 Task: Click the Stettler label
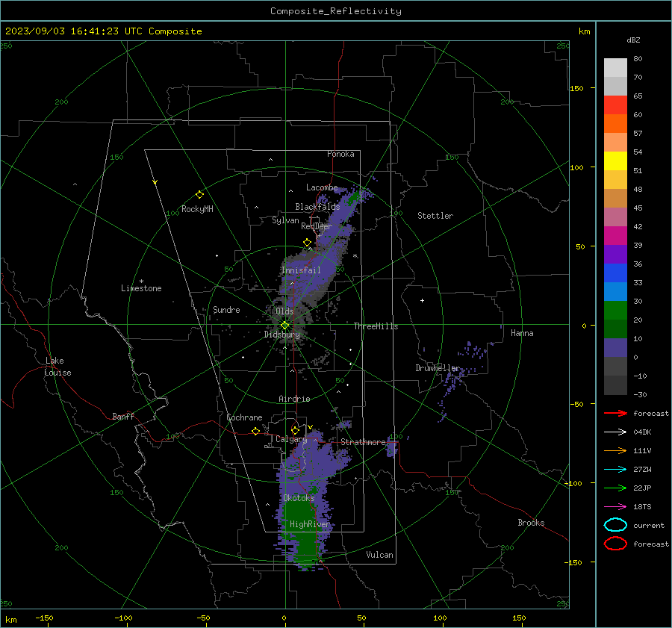435,216
